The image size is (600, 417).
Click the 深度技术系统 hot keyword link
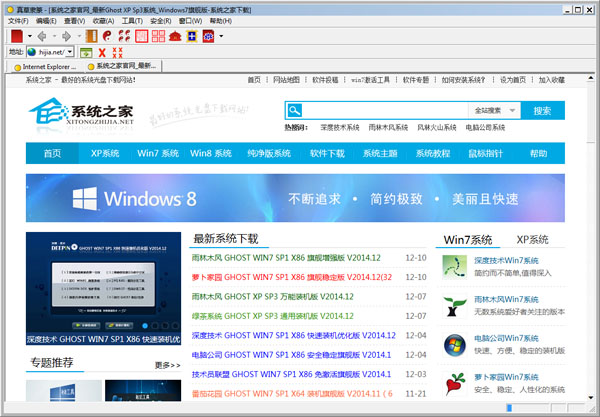point(340,127)
